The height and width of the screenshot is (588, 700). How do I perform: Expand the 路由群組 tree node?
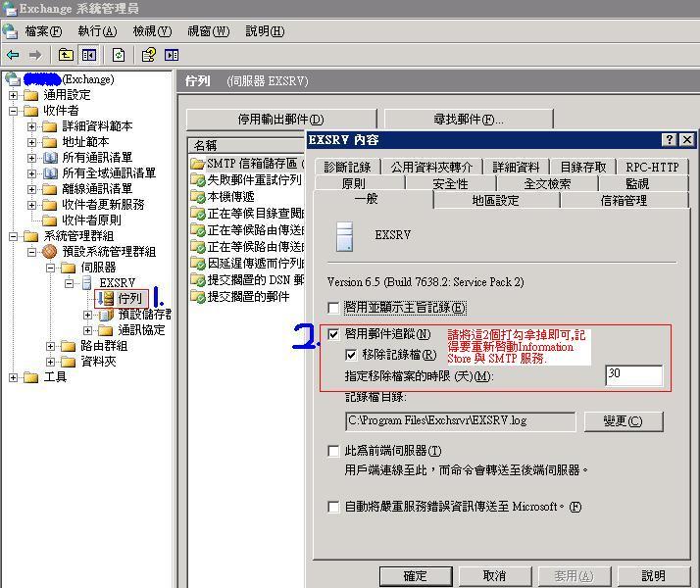coord(51,346)
